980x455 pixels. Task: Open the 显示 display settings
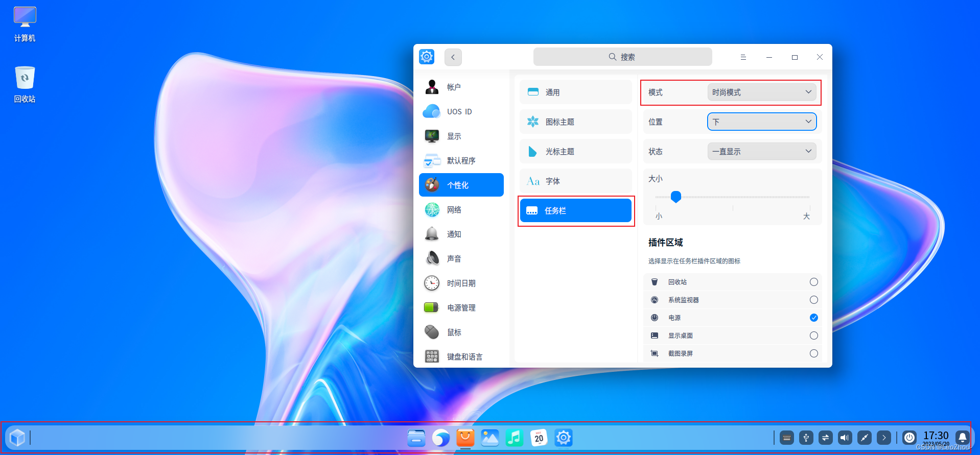(461, 136)
